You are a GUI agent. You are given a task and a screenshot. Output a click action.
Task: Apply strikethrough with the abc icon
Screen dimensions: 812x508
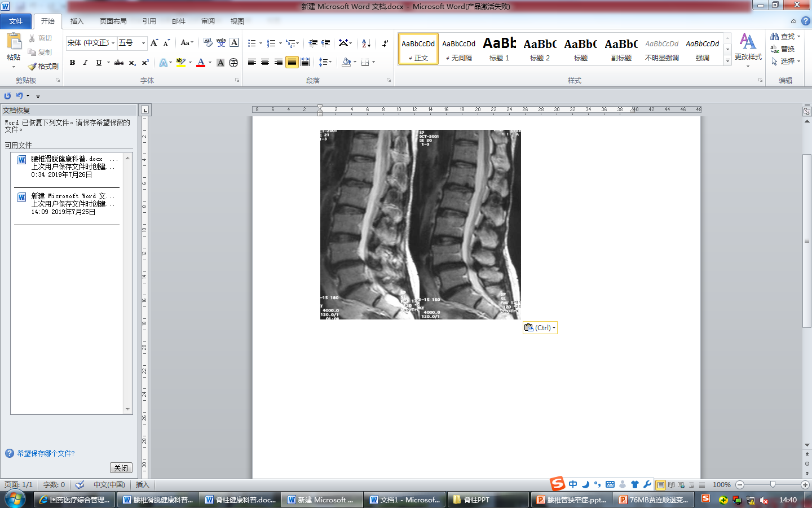(119, 63)
